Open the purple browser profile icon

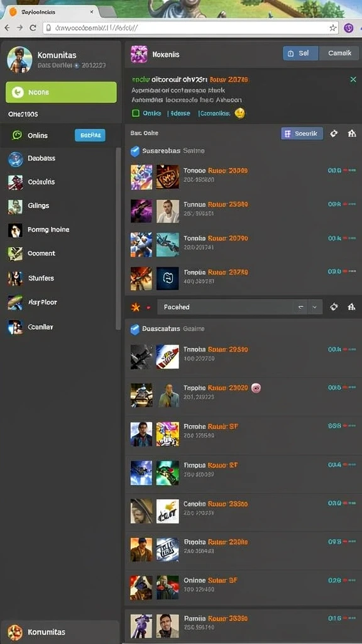click(x=348, y=28)
